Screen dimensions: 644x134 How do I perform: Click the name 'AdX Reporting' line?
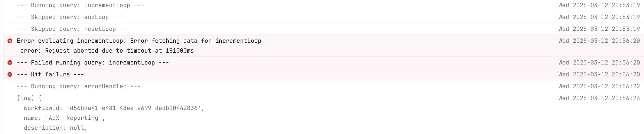click(x=64, y=118)
